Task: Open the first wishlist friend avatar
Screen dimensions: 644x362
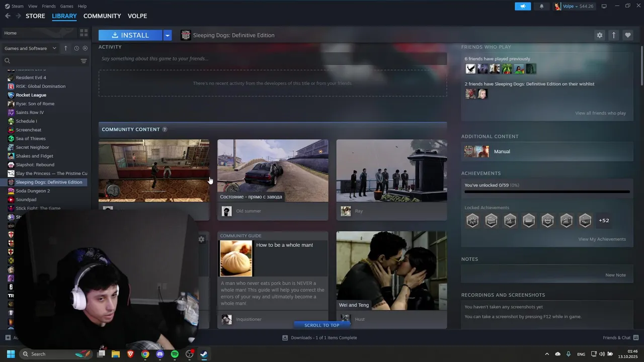Action: pos(470,94)
